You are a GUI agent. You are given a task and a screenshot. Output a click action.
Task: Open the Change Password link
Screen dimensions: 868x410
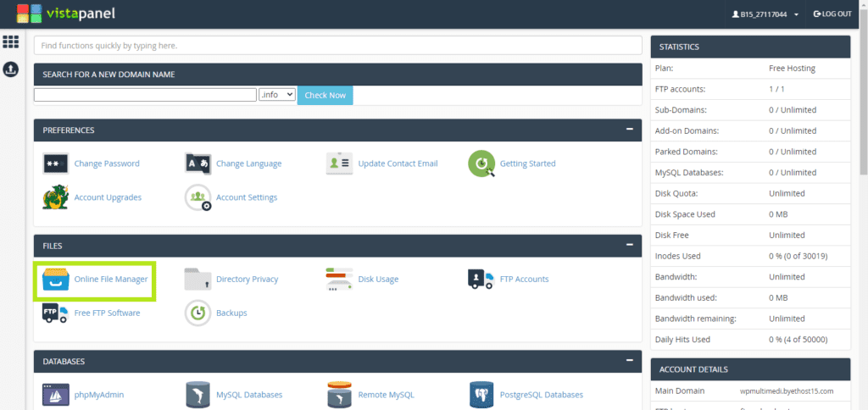[107, 163]
